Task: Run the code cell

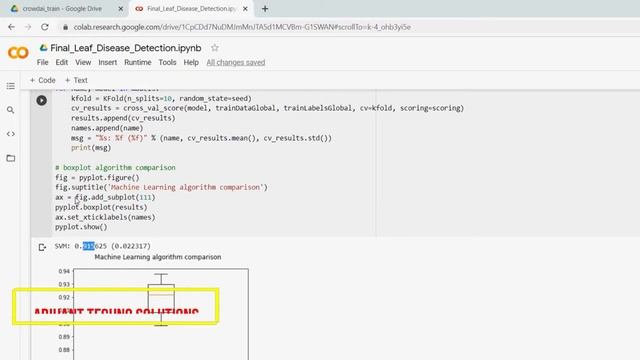Action: pos(42,100)
